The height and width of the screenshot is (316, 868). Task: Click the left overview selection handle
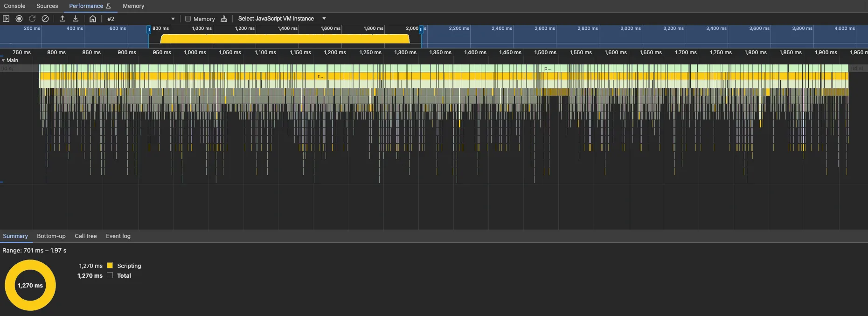[149, 29]
